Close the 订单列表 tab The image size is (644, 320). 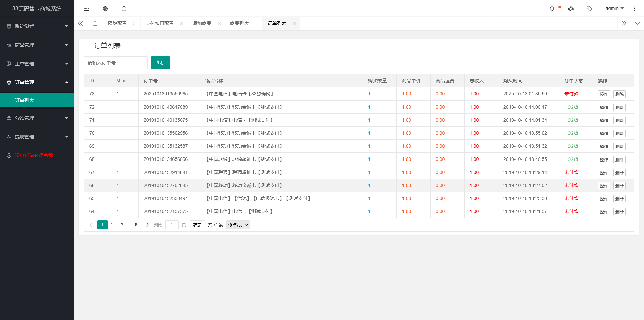coord(294,23)
